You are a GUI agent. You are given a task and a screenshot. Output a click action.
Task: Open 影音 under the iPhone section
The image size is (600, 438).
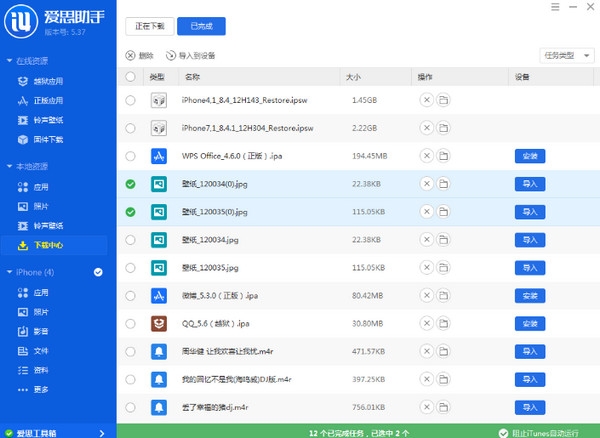tap(40, 331)
